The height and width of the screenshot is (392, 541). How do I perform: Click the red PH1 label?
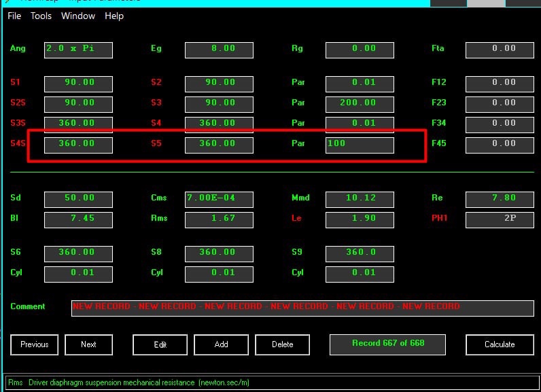[439, 218]
